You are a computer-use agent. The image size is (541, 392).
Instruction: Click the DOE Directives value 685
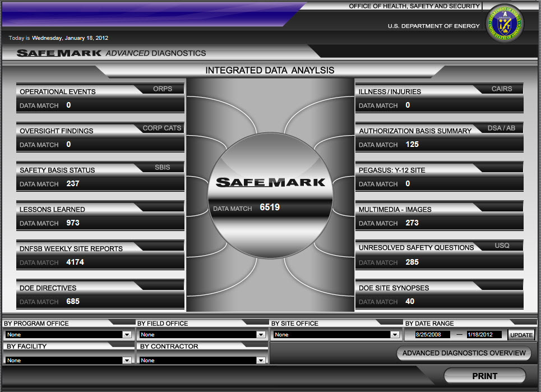[x=73, y=301]
